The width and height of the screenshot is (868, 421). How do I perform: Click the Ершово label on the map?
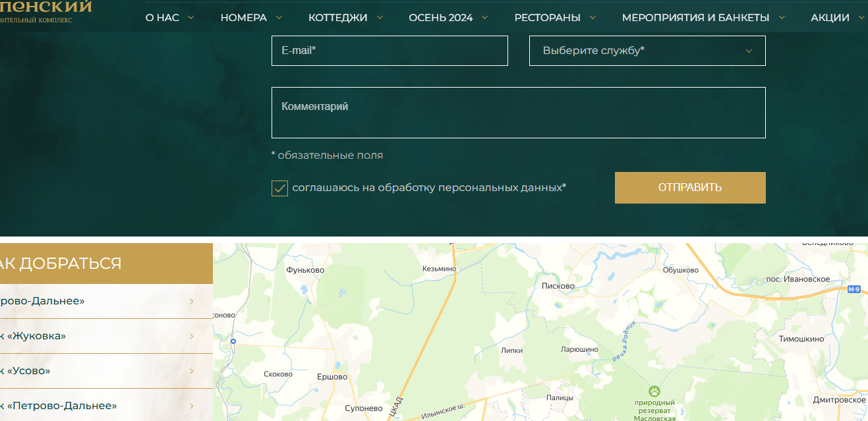pyautogui.click(x=332, y=377)
